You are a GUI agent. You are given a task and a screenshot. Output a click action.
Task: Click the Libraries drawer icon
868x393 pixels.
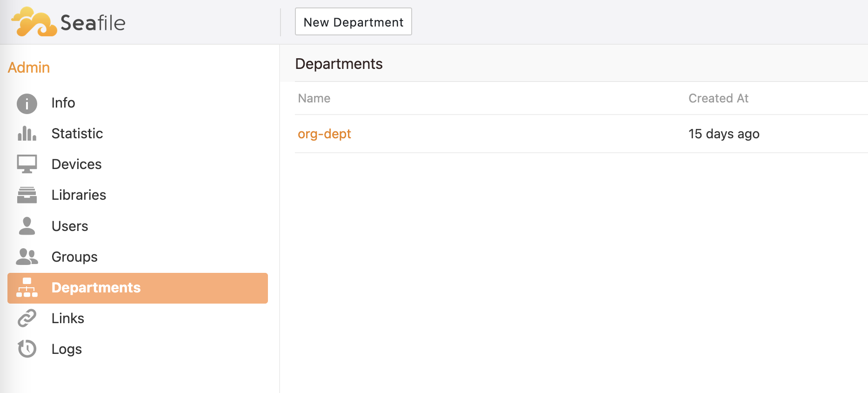pyautogui.click(x=27, y=195)
